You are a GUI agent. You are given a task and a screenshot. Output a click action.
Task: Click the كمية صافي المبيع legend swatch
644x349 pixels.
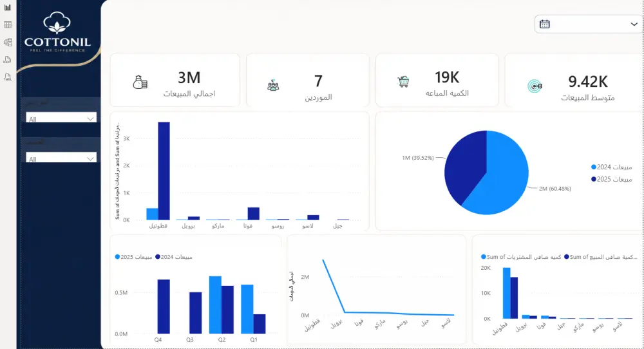566,257
